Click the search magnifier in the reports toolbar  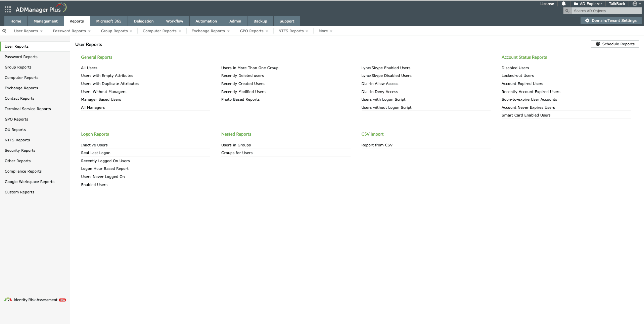tap(4, 31)
